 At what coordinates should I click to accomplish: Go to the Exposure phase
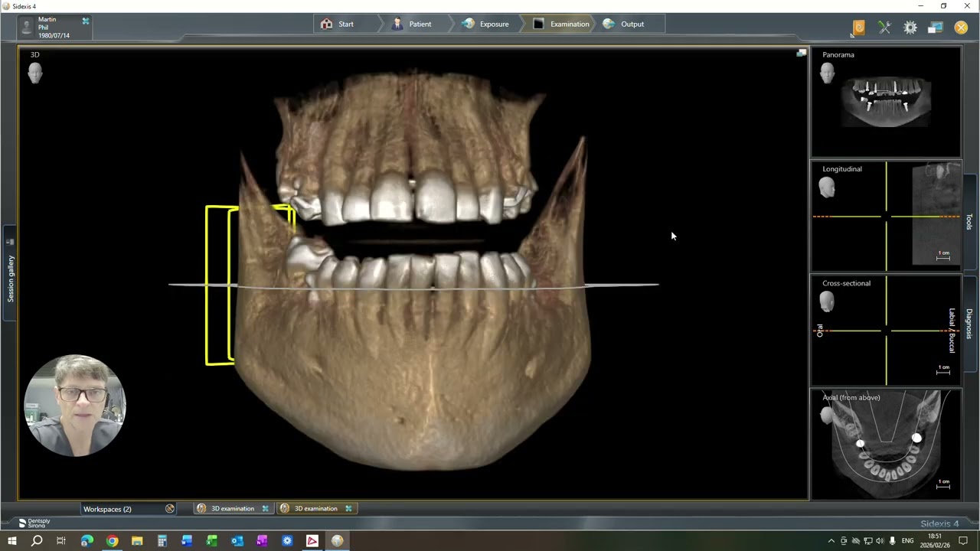pyautogui.click(x=485, y=24)
